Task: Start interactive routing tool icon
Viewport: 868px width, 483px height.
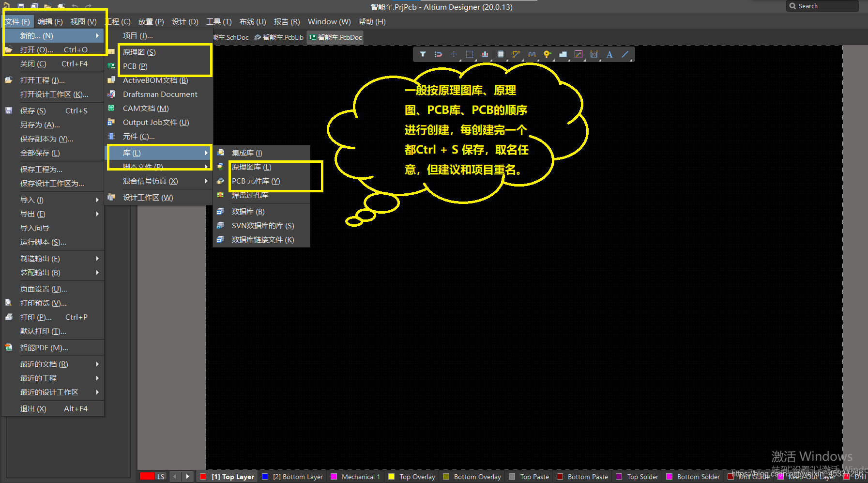Action: (x=516, y=54)
